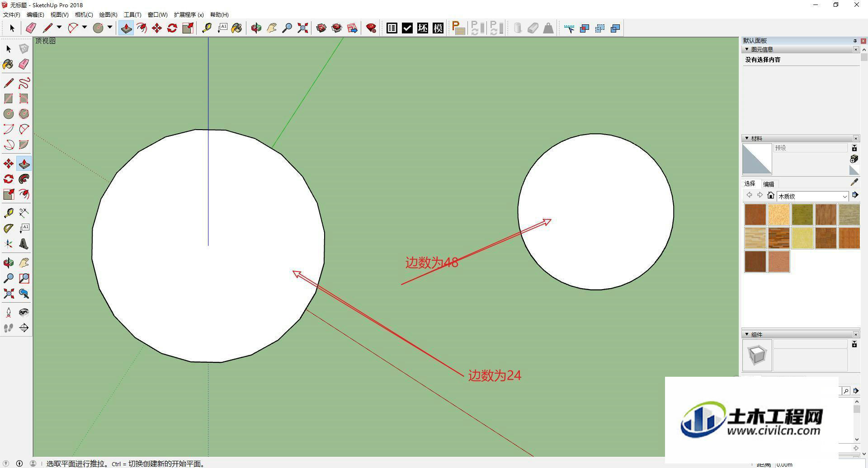
Task: Pick the Paint Bucket tool in left toolbar
Action: [8, 64]
